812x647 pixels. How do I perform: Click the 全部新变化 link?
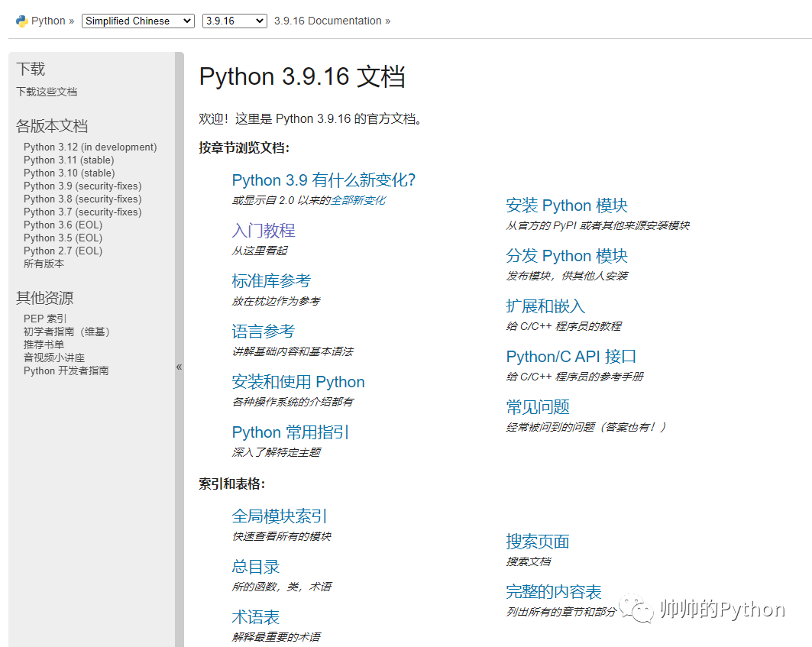pos(357,200)
